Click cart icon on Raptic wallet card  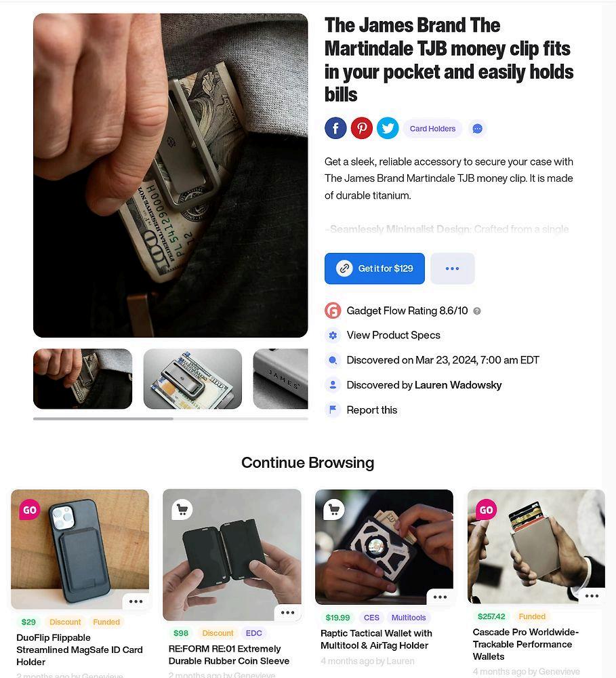pos(334,509)
